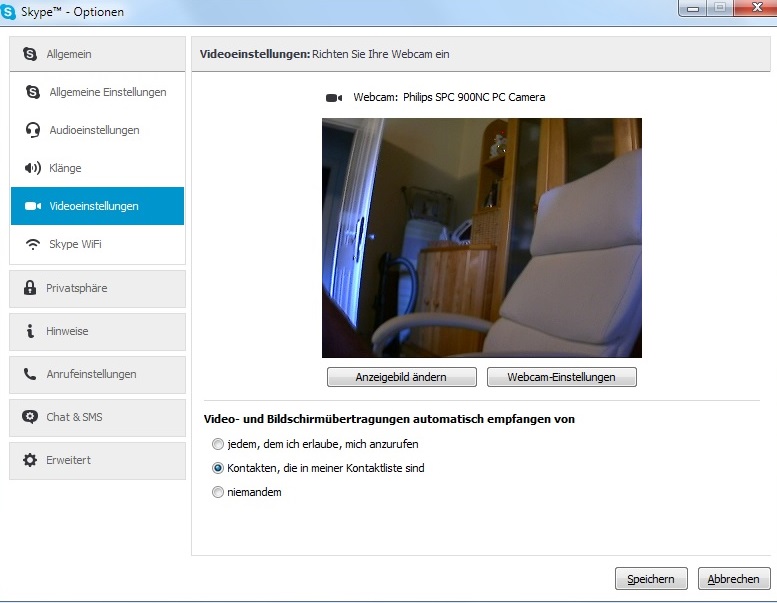Screen dimensions: 777x603
Task: Click the 'Video- und Bildschirmübertragungen automatisch empfangen von' heading
Action: tap(389, 419)
